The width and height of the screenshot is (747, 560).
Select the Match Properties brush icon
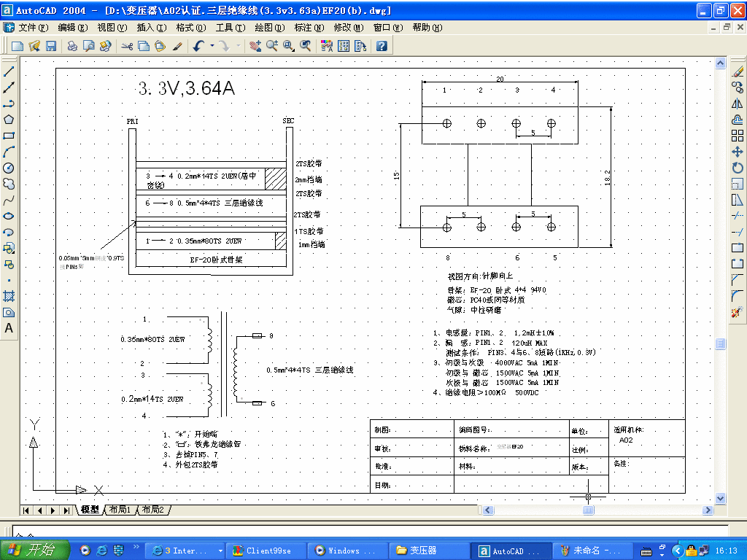177,46
